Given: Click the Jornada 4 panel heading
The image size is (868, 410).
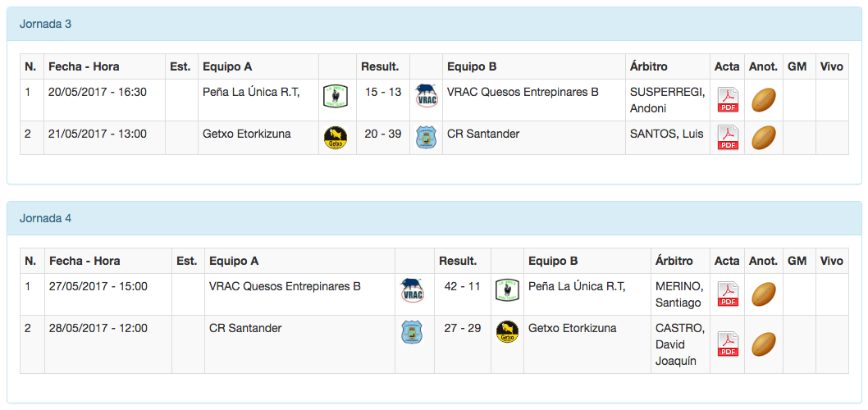Looking at the screenshot, I should 46,219.
